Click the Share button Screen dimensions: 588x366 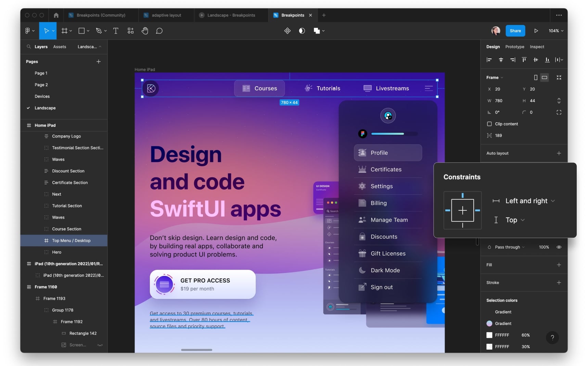[515, 31]
